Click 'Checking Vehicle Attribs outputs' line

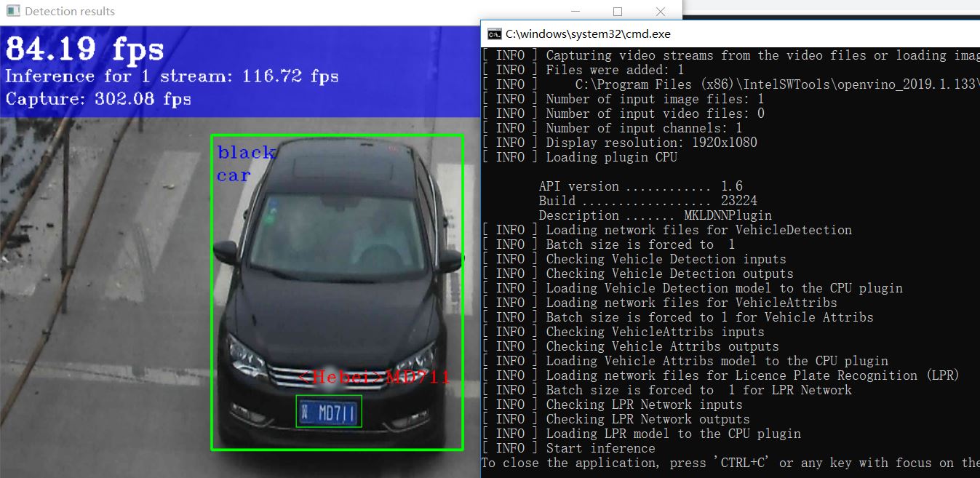click(630, 346)
